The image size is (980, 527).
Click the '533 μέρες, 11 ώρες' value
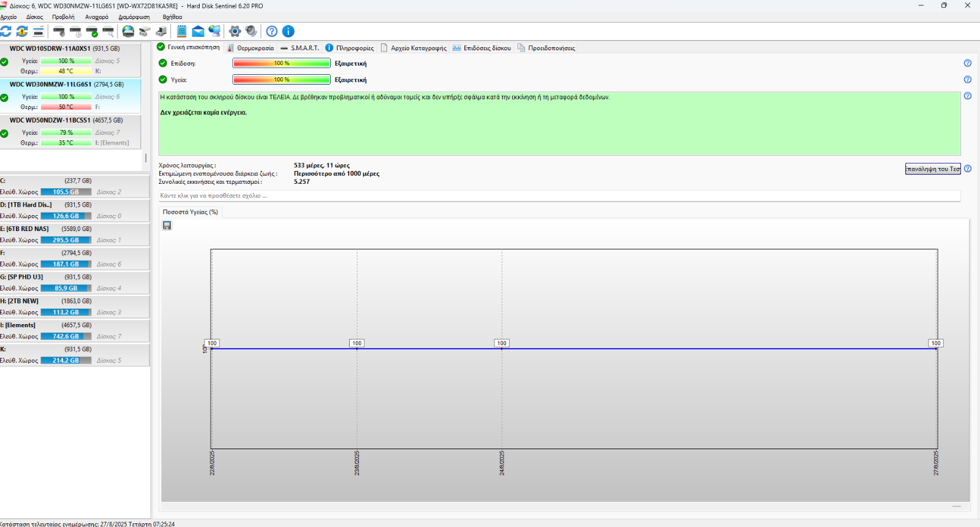pyautogui.click(x=322, y=165)
